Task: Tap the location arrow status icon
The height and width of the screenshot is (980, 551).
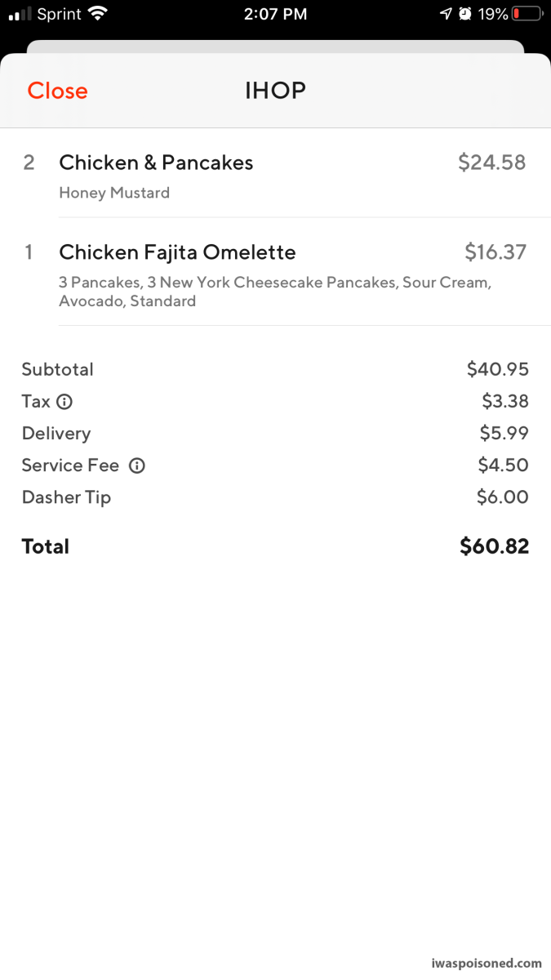Action: 446,14
